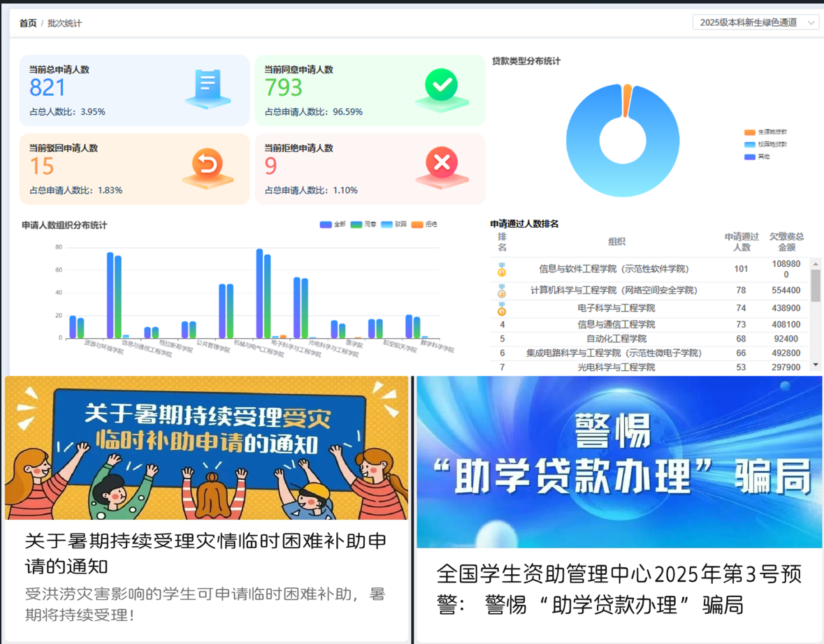Click the 警惕助学贷款办理骗局 banner image
This screenshot has height=644, width=824.
[x=619, y=462]
